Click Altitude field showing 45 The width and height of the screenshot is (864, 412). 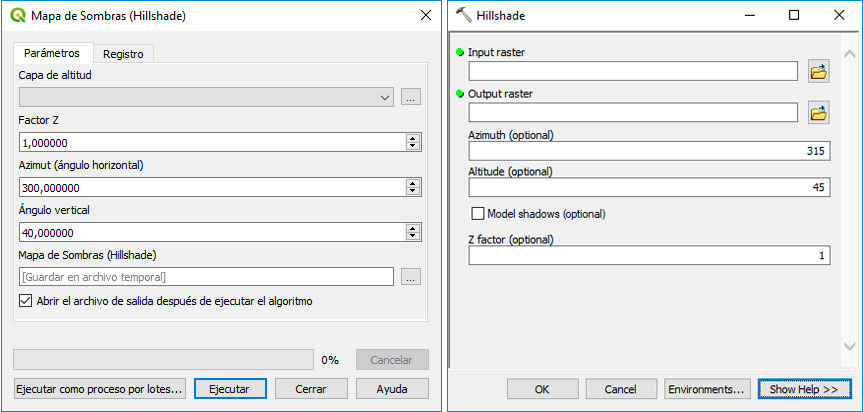click(x=650, y=187)
